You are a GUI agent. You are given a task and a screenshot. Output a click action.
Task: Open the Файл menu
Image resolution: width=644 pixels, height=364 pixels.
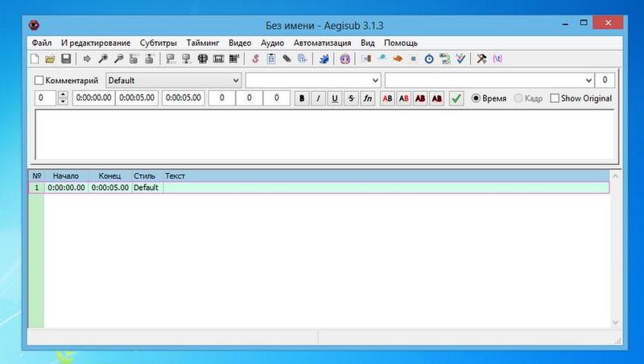pos(42,43)
